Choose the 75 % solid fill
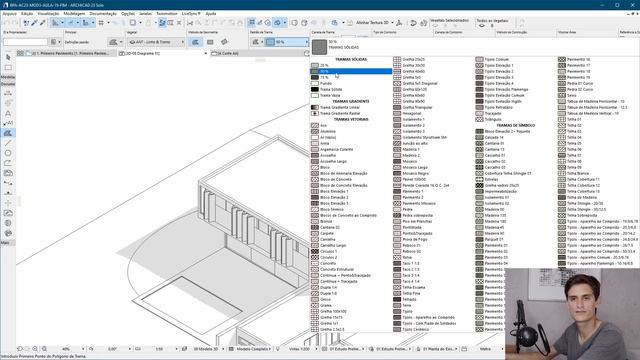The width and height of the screenshot is (640, 360). (x=351, y=77)
